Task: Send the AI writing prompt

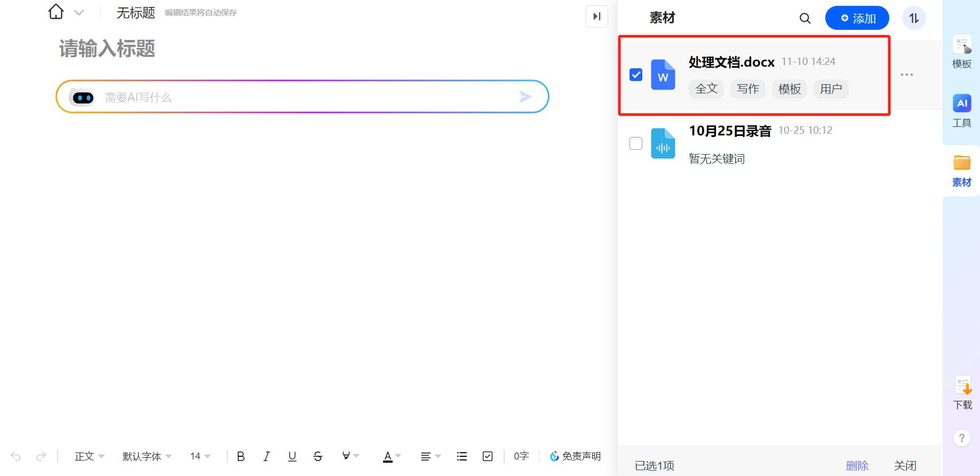Action: [x=525, y=96]
